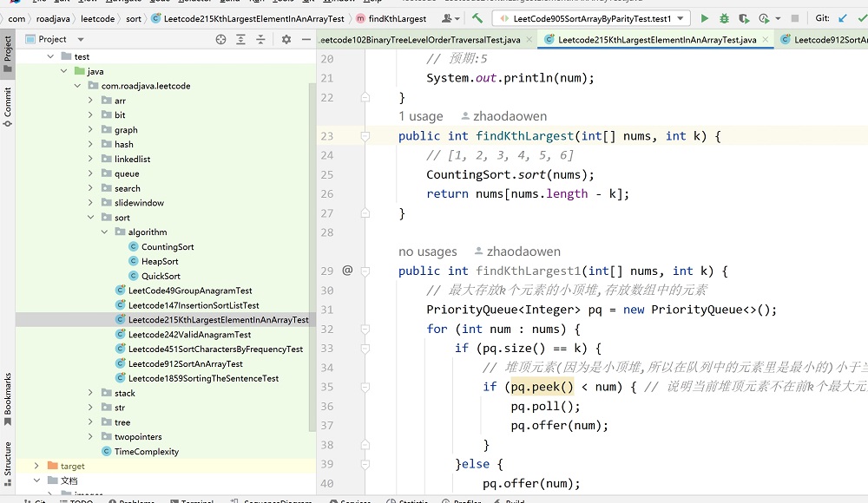Expand all in the Project panel
This screenshot has height=503, width=868.
(x=240, y=39)
